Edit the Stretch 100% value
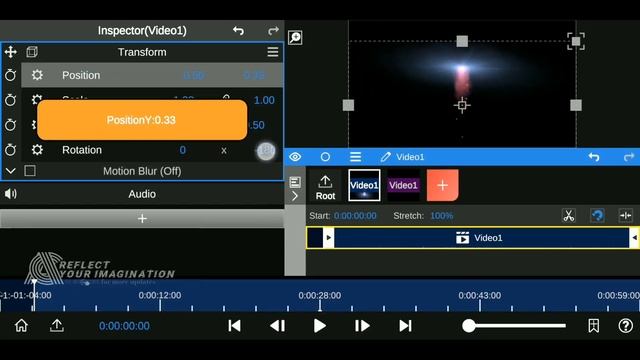The image size is (640, 360). [442, 216]
